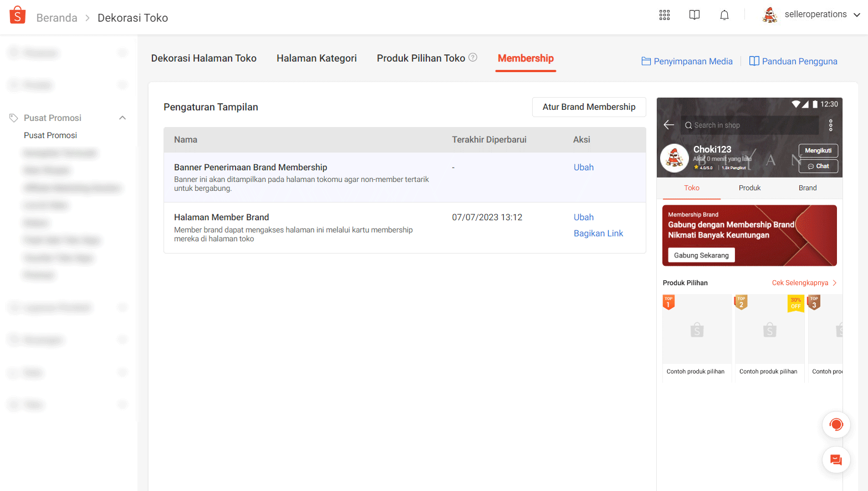Collapse the Pusat Promosi sidebar section
Viewport: 868px width, 491px height.
(x=122, y=118)
